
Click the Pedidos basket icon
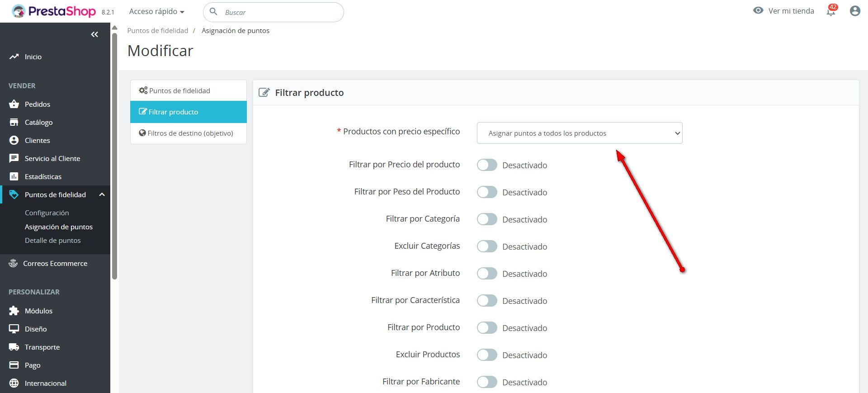[x=14, y=104]
